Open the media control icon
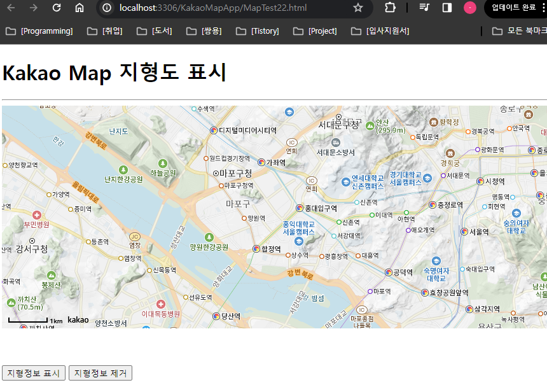547x392 pixels. pyautogui.click(x=424, y=8)
